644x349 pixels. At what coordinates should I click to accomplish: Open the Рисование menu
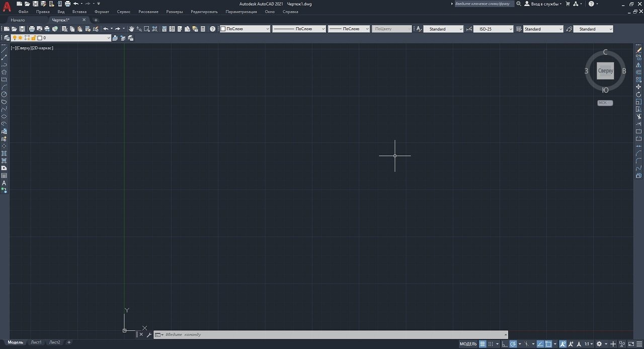tap(148, 11)
